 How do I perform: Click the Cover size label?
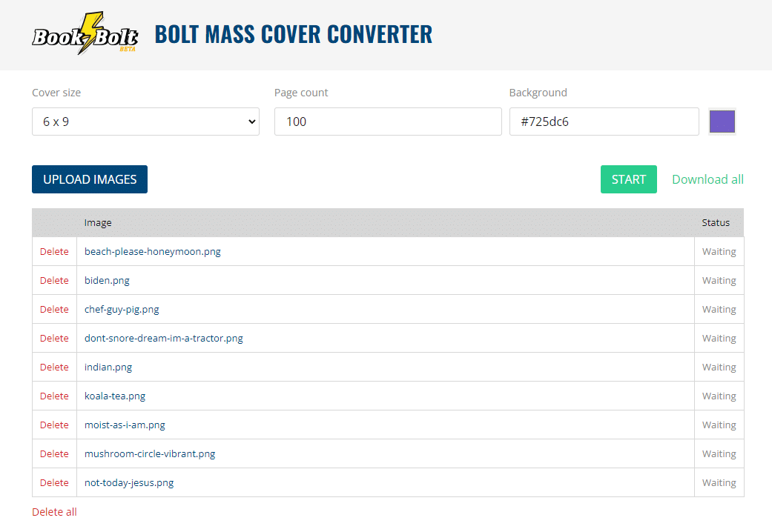point(56,93)
